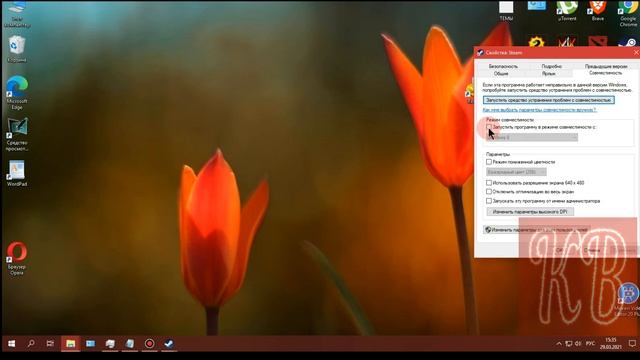640x360 pixels.
Task: Click the Отмена button in Steam properties
Action: click(x=591, y=250)
